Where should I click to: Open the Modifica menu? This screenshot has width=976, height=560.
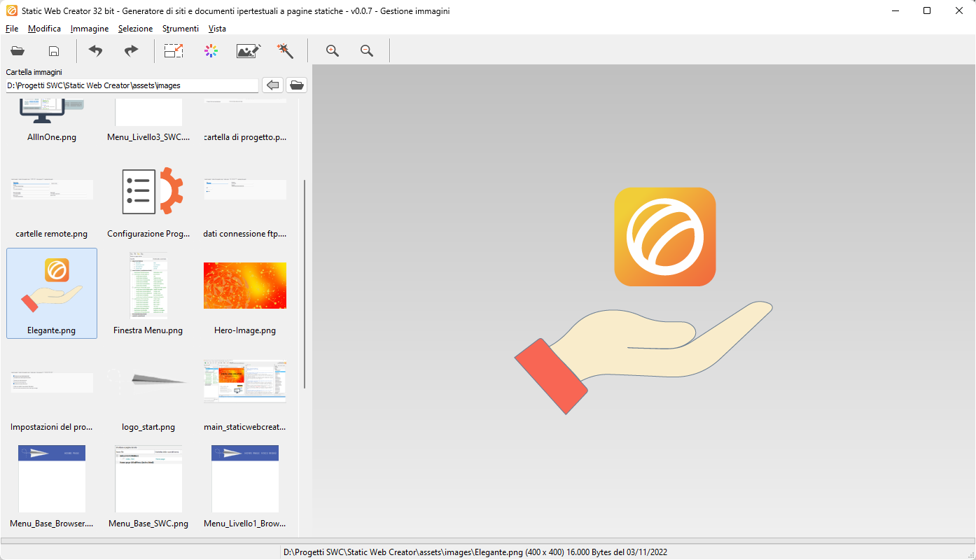44,29
